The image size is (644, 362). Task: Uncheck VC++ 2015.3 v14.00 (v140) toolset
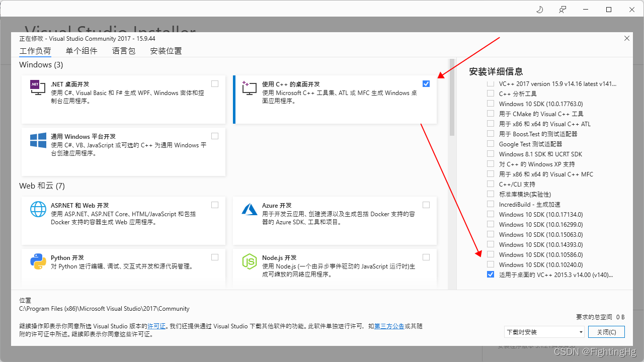click(x=491, y=275)
